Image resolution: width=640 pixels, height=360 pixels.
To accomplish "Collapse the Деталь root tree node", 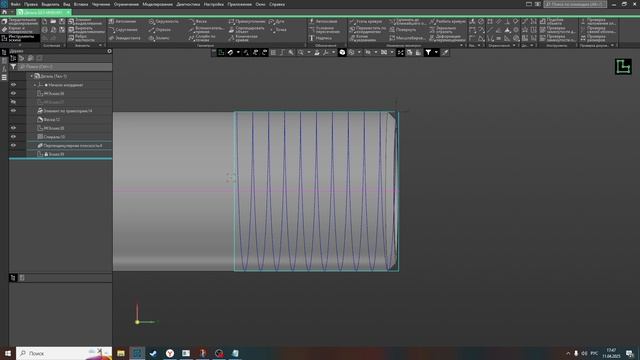I will click(x=32, y=76).
